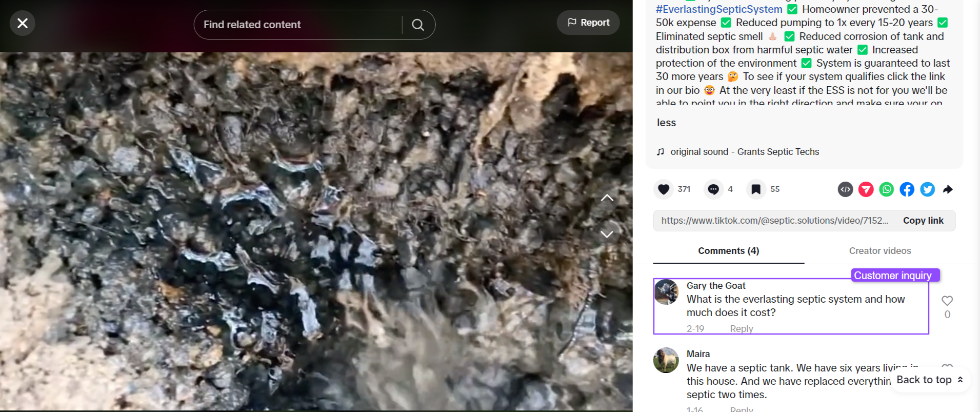The width and height of the screenshot is (980, 412).
Task: Close the video viewer with X button
Action: [23, 23]
